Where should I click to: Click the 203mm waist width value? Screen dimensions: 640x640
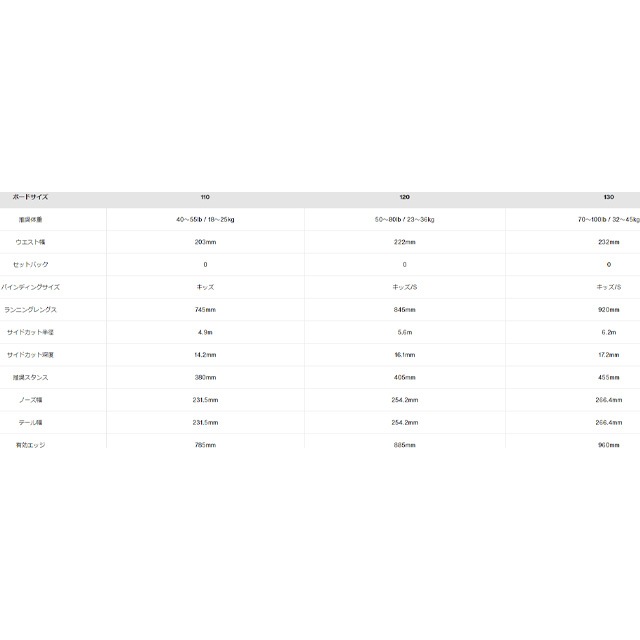[x=204, y=241]
